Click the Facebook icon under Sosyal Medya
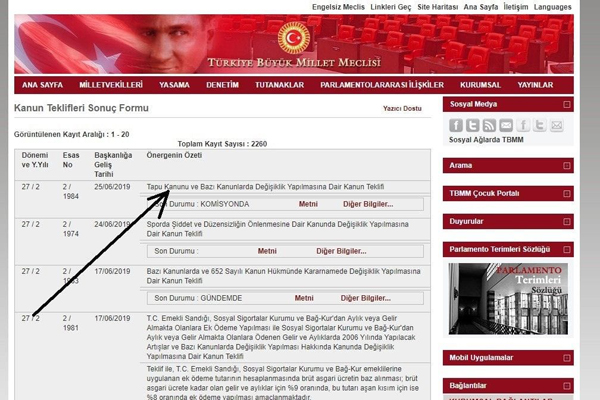600x400 pixels. [x=456, y=125]
